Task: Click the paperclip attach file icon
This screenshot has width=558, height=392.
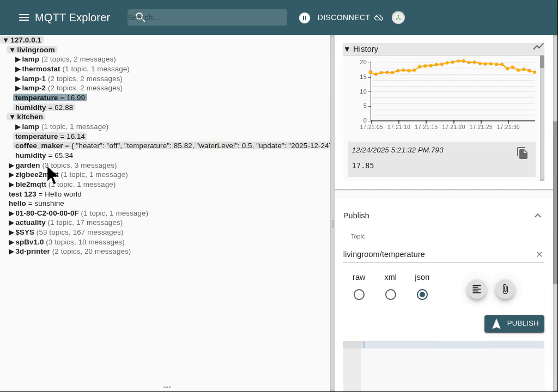Action: pyautogui.click(x=505, y=289)
